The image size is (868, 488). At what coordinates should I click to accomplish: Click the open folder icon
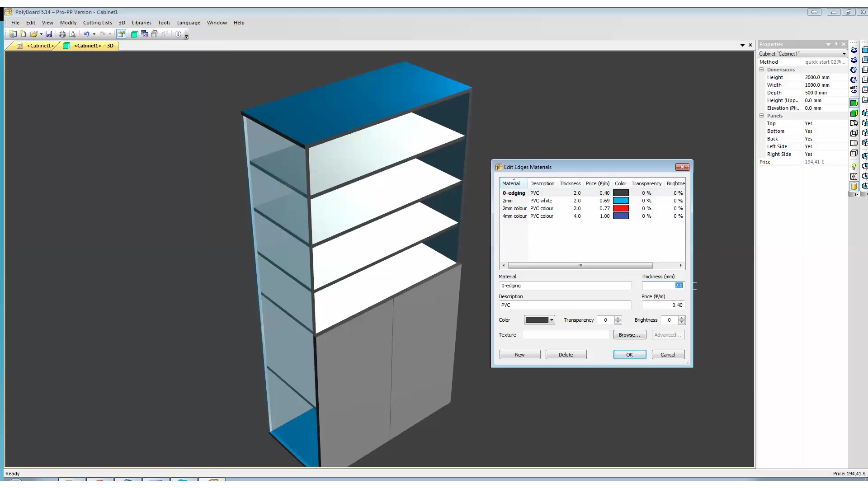[33, 34]
